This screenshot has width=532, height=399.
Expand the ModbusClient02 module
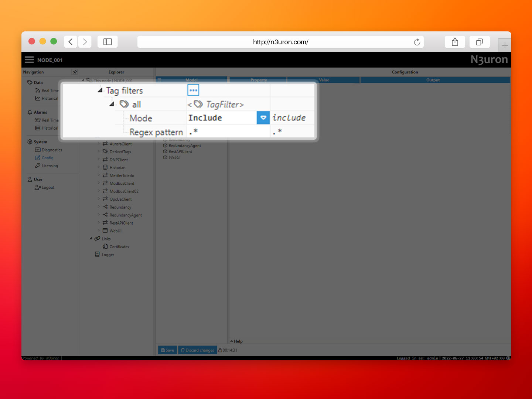point(99,191)
